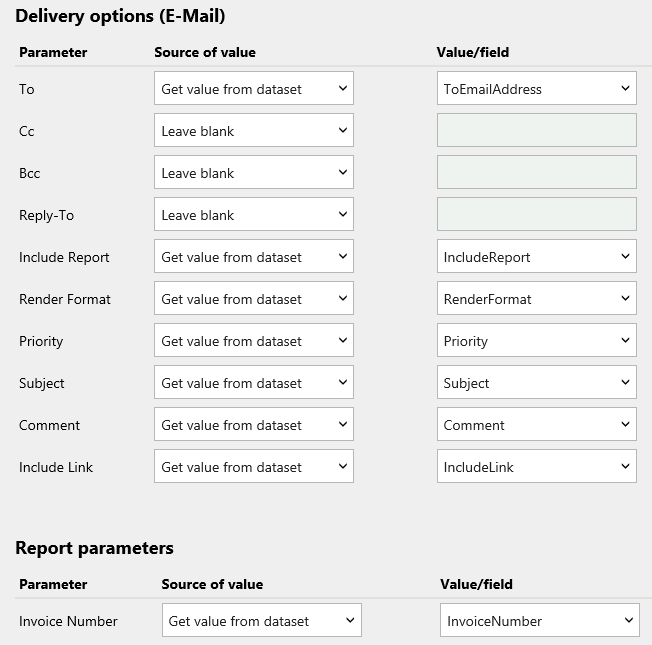Open the Subject value field dropdown

(536, 383)
